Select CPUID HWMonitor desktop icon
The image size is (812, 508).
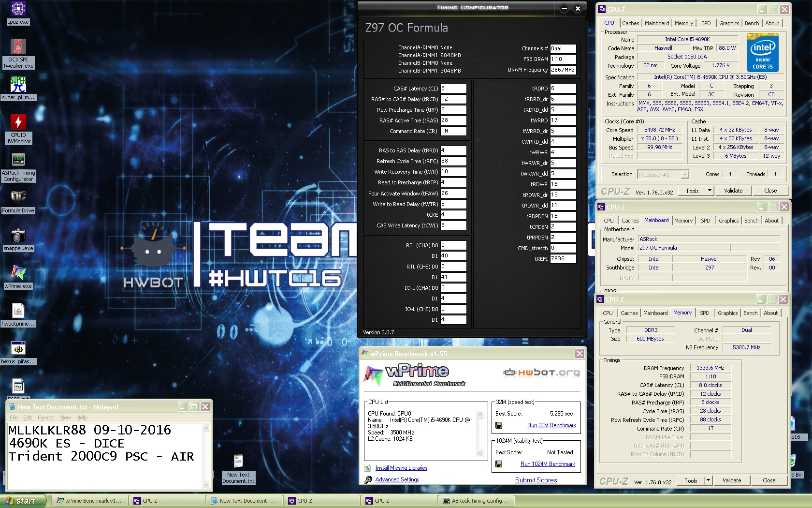[18, 129]
